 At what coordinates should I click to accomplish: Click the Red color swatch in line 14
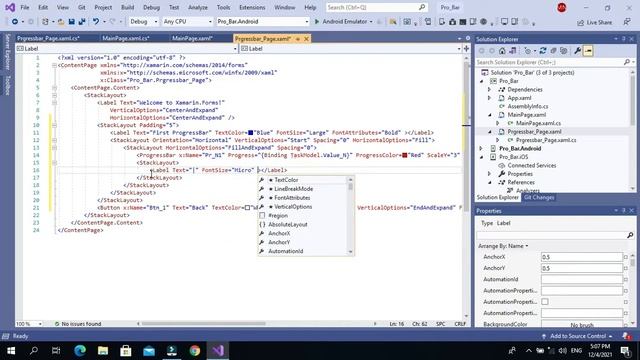pos(404,155)
